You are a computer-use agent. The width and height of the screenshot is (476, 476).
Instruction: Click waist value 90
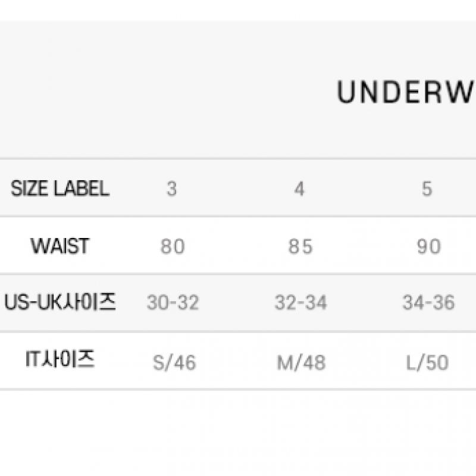tap(428, 246)
